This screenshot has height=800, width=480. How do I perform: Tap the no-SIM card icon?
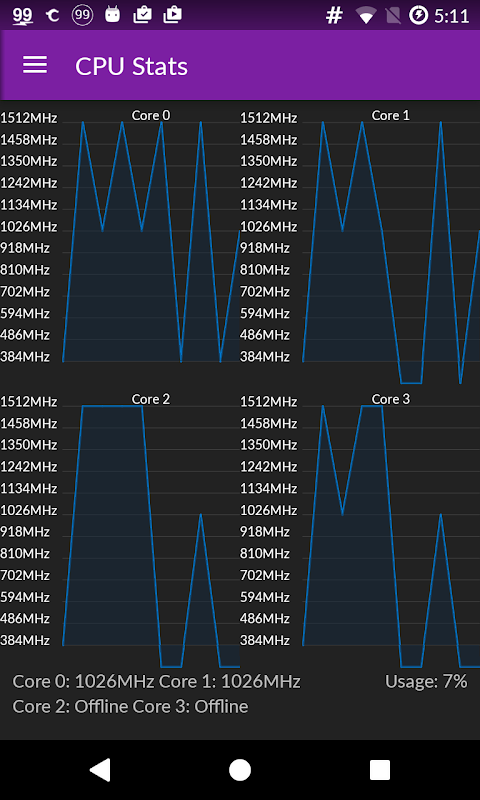tap(393, 16)
